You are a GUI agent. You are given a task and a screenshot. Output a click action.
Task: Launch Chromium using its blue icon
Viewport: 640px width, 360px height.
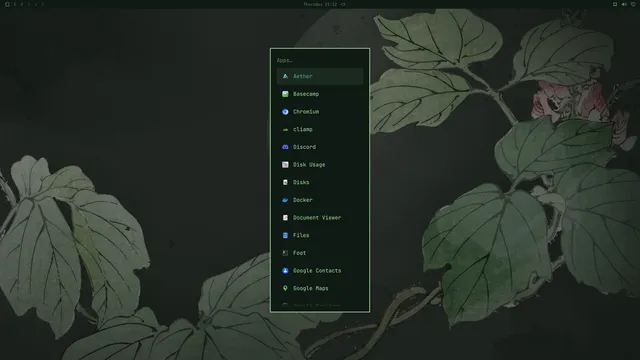[x=285, y=111]
